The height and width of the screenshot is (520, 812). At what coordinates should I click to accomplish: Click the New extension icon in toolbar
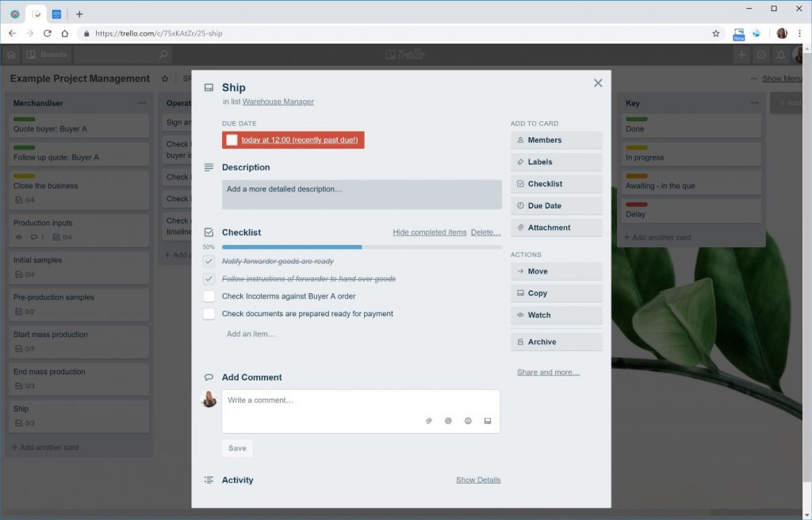coord(738,34)
